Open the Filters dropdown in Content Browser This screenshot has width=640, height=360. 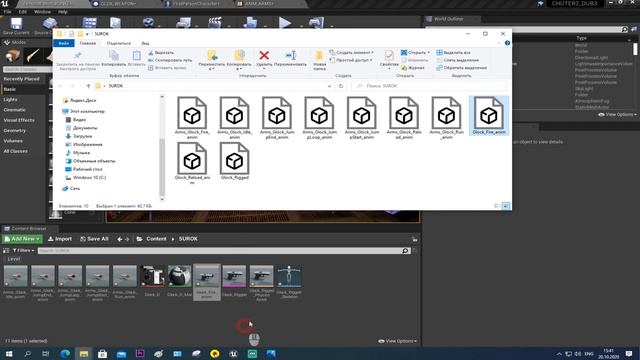coord(23,251)
